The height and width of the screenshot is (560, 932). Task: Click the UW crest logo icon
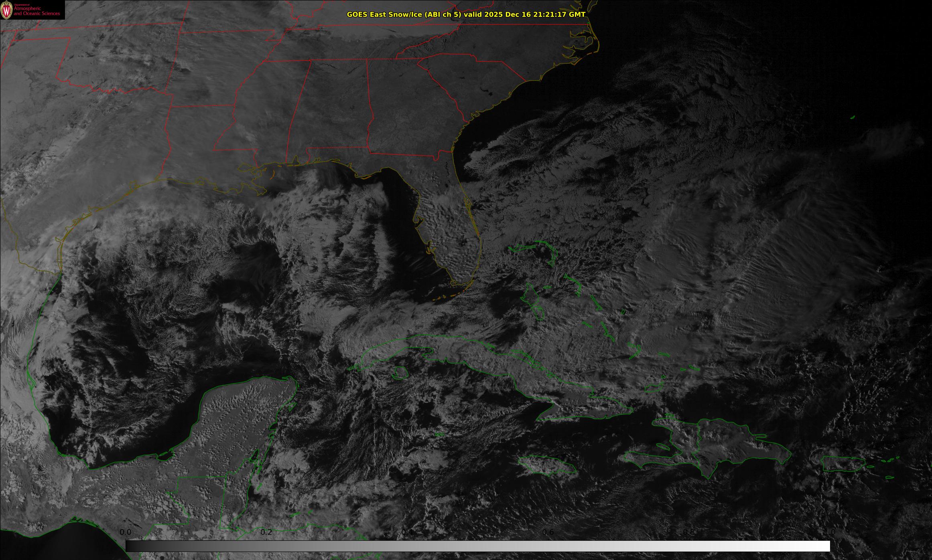7,10
